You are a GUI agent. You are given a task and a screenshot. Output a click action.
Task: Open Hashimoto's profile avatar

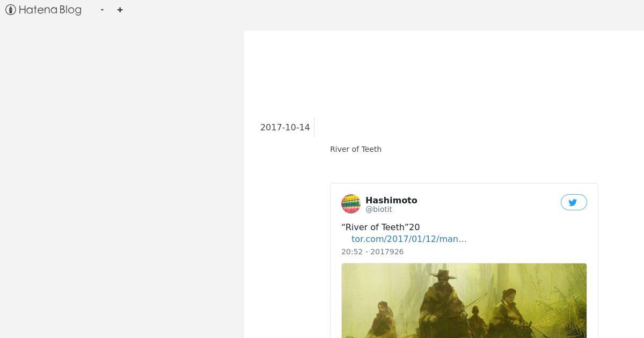(x=351, y=204)
